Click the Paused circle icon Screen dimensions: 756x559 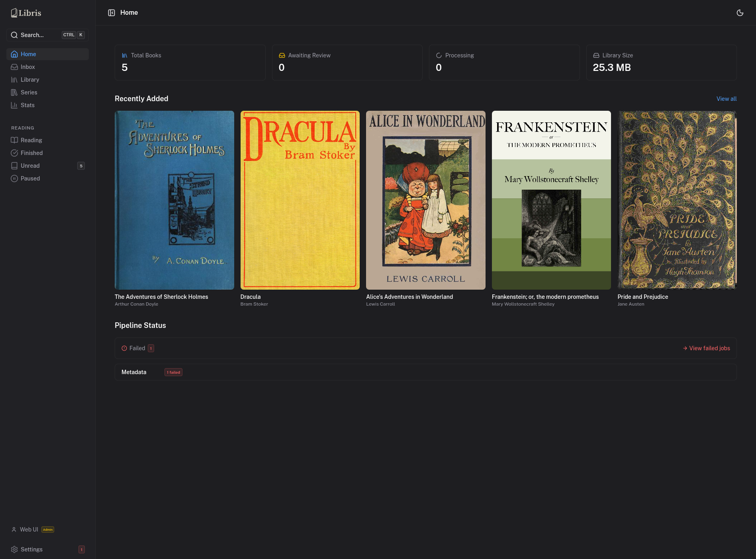[x=14, y=178]
